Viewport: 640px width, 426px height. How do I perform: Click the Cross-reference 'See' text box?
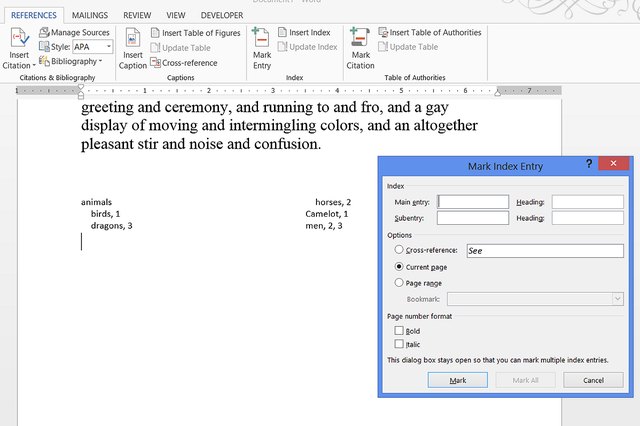pyautogui.click(x=545, y=251)
